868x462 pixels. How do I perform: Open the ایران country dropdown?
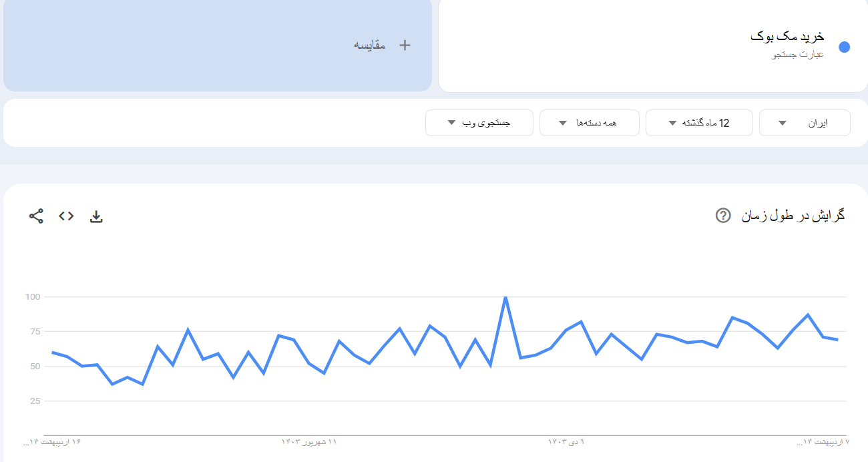[804, 123]
